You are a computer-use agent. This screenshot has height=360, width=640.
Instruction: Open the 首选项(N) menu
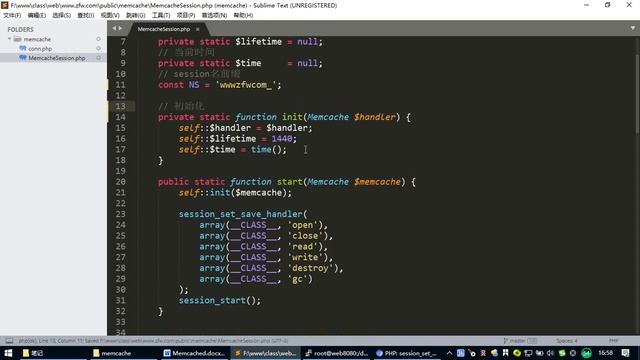click(x=214, y=15)
